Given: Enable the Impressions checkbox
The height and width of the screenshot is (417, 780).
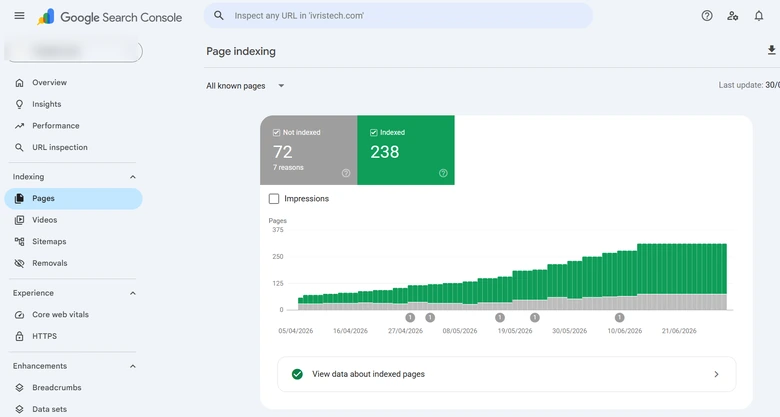Looking at the screenshot, I should pos(274,199).
